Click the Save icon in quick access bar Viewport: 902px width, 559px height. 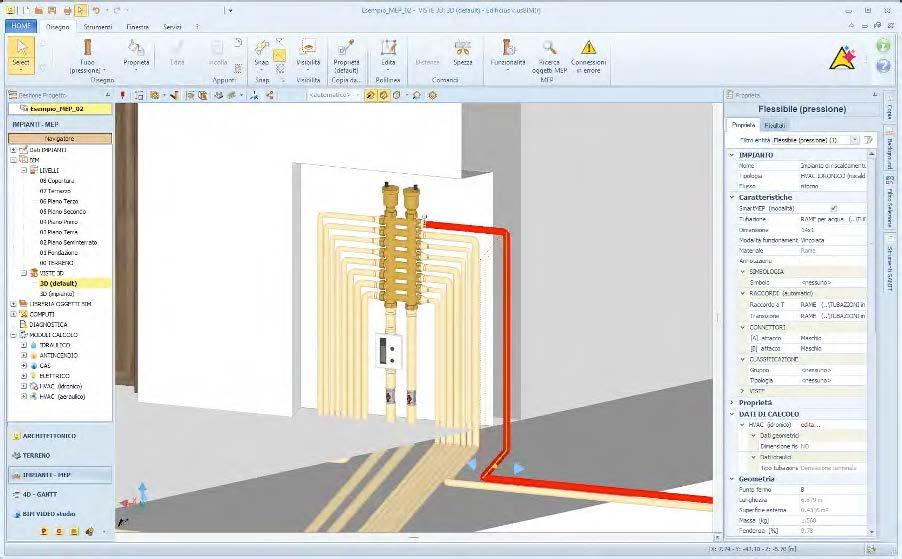pos(52,10)
